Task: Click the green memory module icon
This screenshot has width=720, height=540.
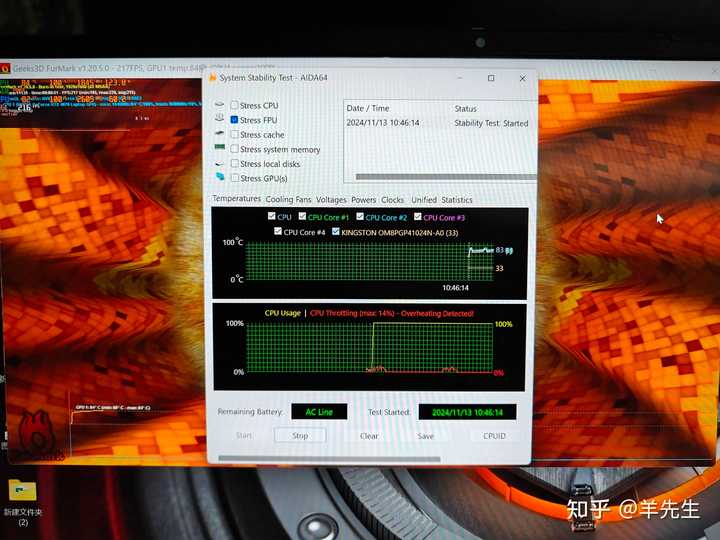Action: coord(219,147)
